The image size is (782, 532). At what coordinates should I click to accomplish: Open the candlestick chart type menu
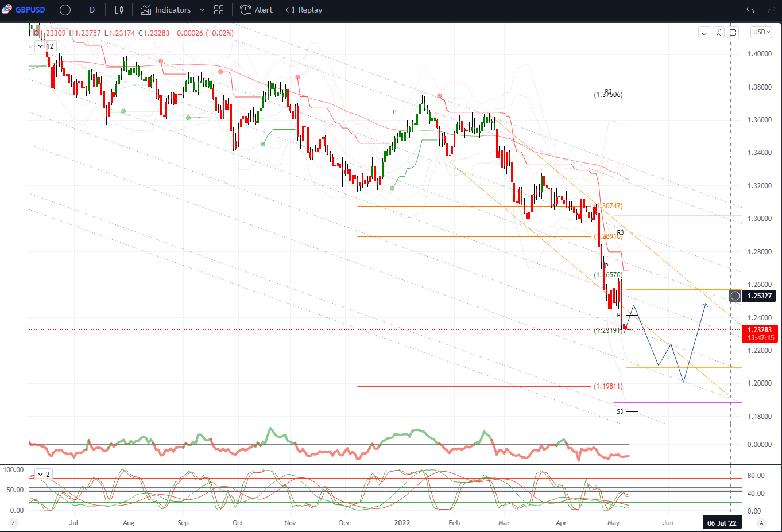click(119, 10)
